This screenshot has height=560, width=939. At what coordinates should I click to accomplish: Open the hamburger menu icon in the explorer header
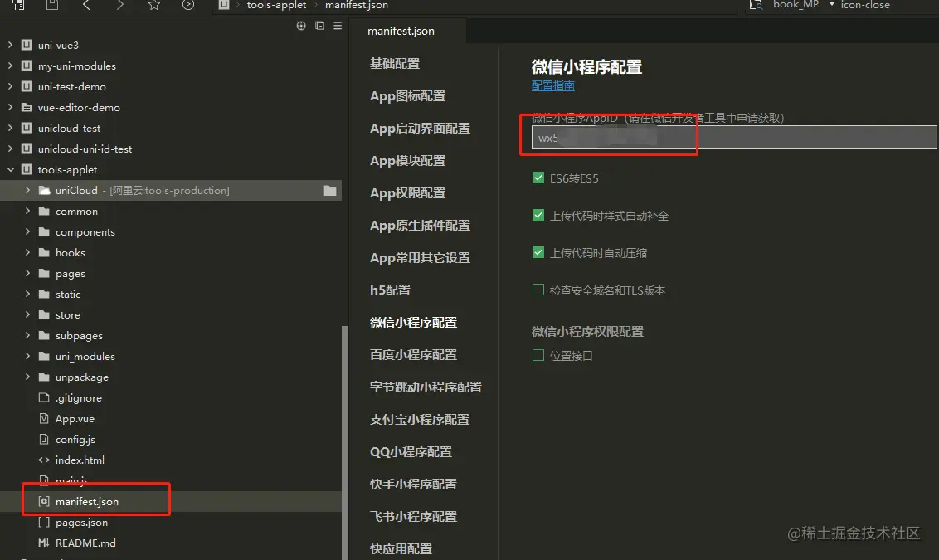pos(337,25)
